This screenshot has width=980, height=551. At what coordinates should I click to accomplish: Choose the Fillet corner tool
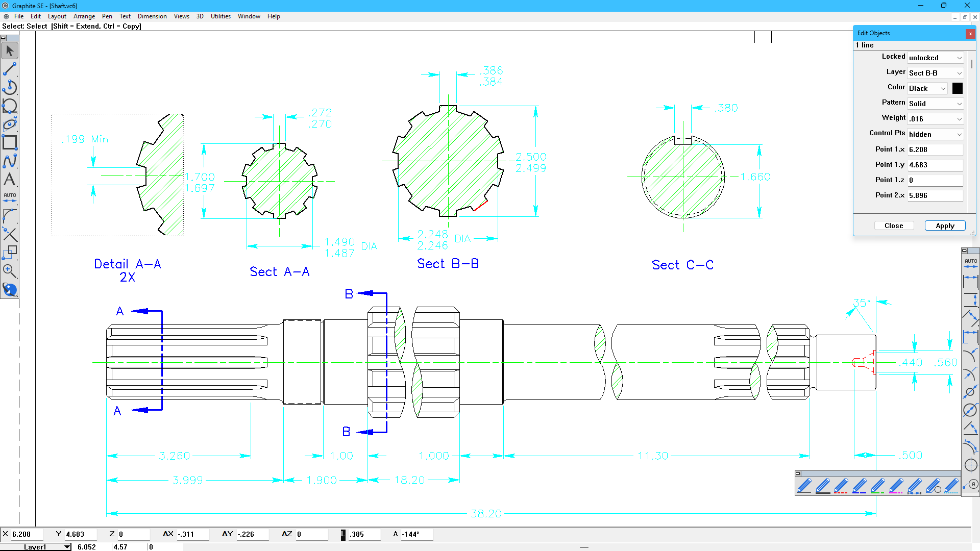point(10,216)
